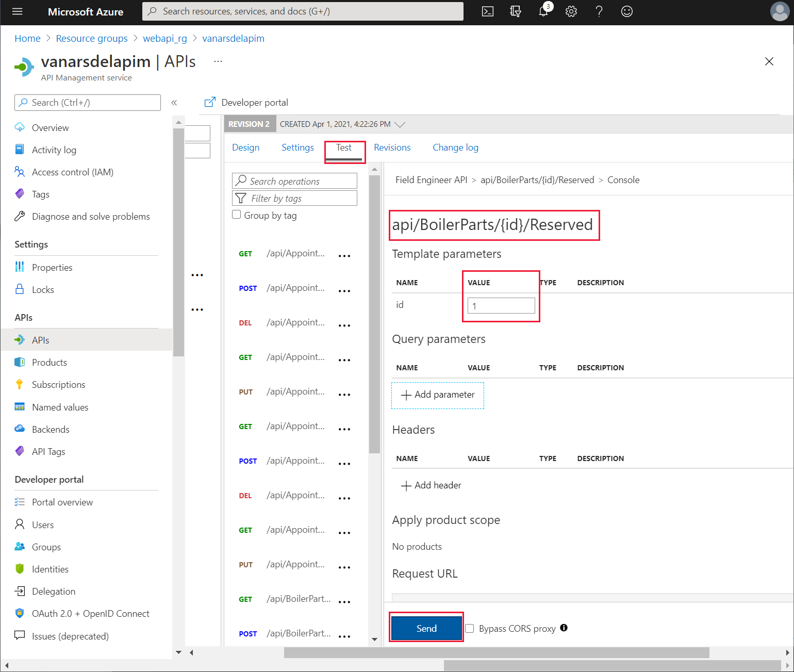
Task: Focus the Search operations box
Action: (294, 181)
